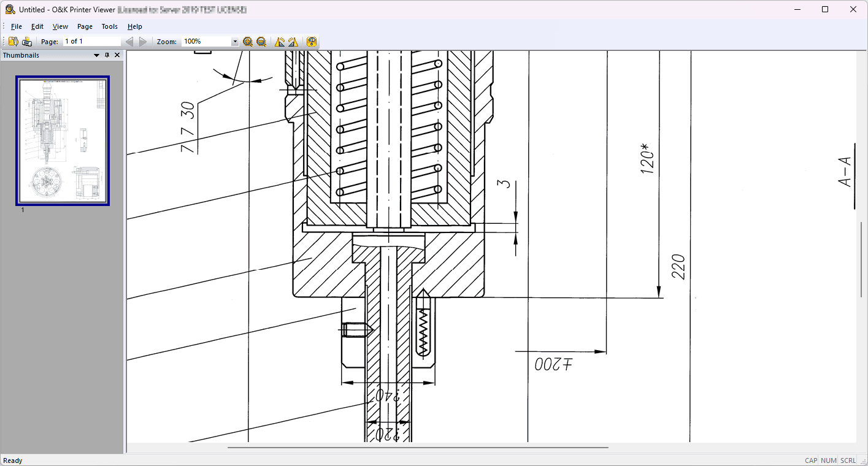
Task: Expand the Zoom 100% dropdown
Action: [234, 42]
